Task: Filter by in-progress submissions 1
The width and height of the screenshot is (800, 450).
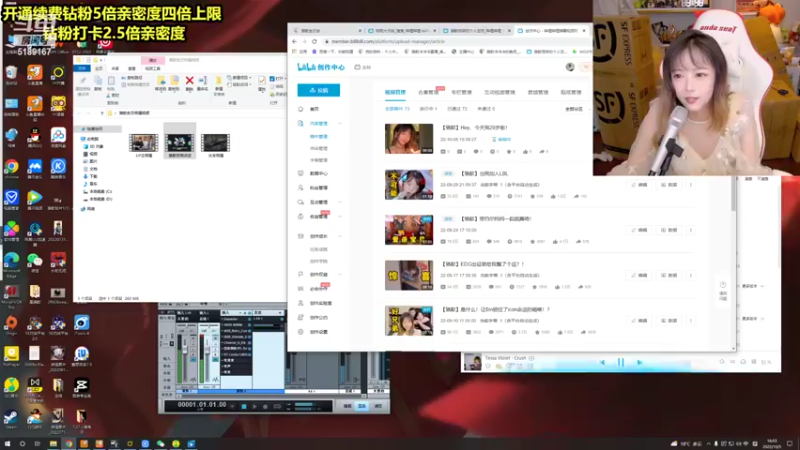Action: click(428, 109)
